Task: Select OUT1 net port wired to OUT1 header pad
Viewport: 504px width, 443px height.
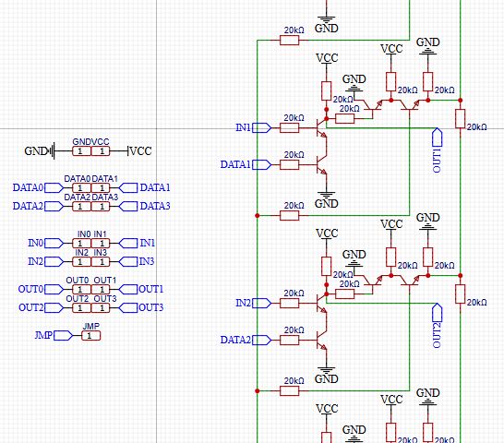Action: [x=128, y=289]
